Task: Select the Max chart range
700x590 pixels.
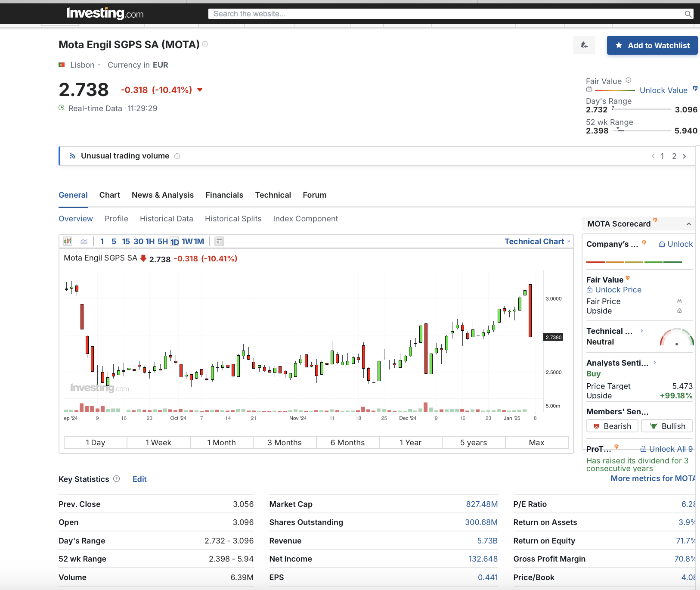Action: [537, 442]
